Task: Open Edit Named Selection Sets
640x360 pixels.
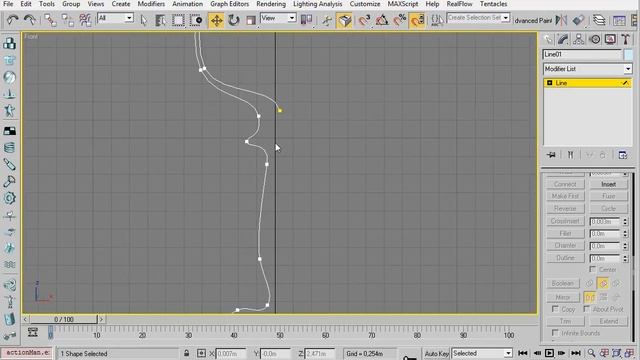Action: (x=437, y=20)
